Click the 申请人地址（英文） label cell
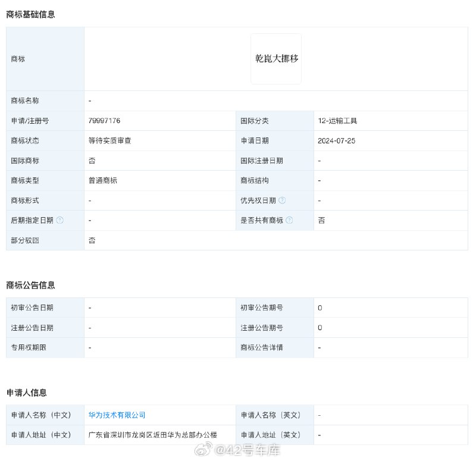 coord(275,435)
